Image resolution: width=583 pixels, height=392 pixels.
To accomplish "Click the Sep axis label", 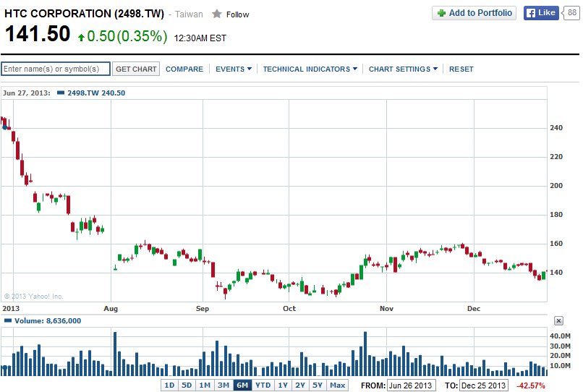I will 203,308.
